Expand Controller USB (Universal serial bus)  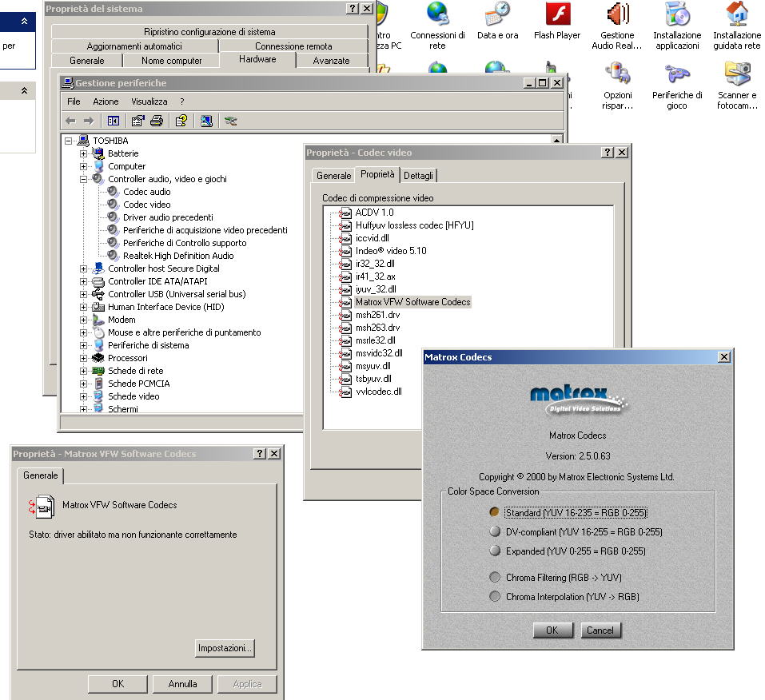83,294
